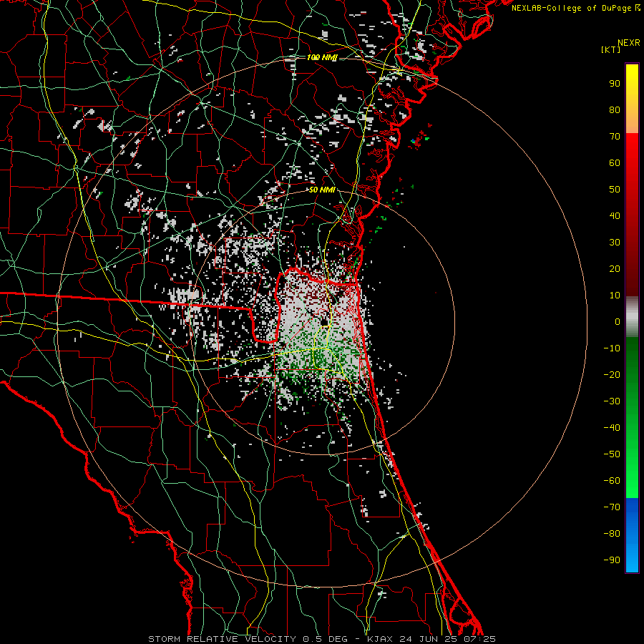This screenshot has width=644, height=644.
Task: Click the gray zero-velocity segment of the color bar
Action: coord(632,317)
